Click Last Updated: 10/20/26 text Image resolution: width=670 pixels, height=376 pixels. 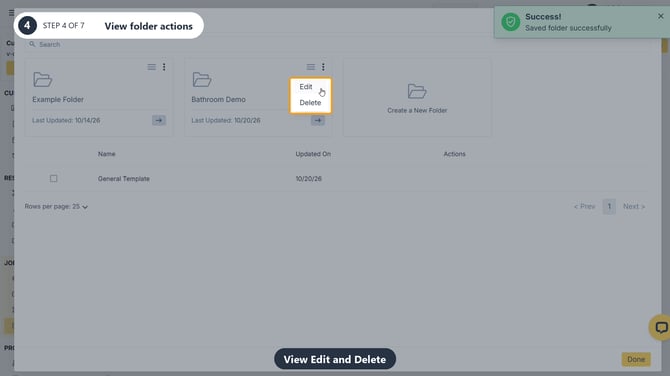pyautogui.click(x=226, y=120)
